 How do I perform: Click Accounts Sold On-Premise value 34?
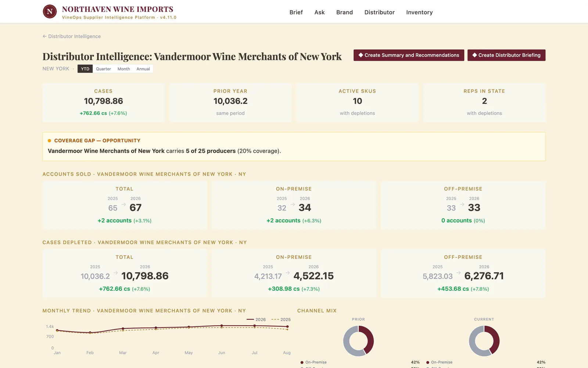[x=305, y=208]
